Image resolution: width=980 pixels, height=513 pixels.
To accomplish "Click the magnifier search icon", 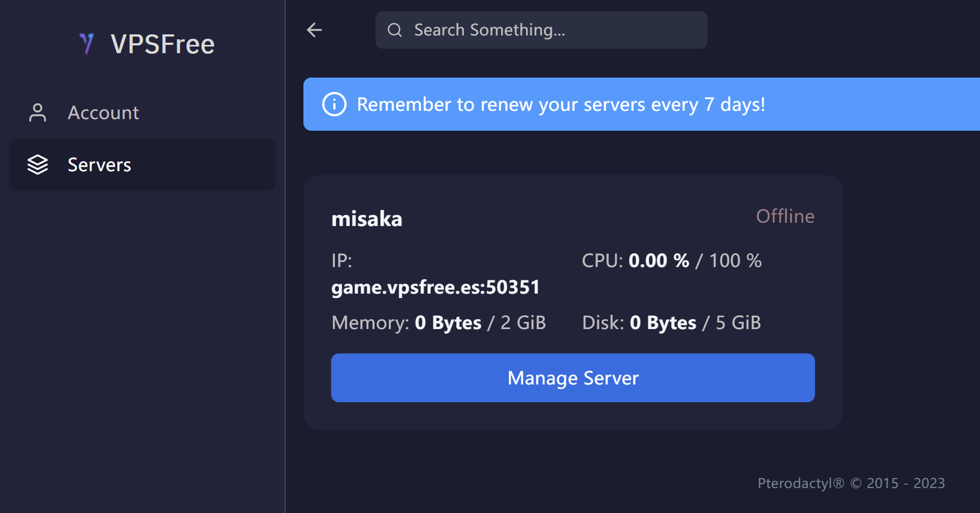I will click(395, 30).
